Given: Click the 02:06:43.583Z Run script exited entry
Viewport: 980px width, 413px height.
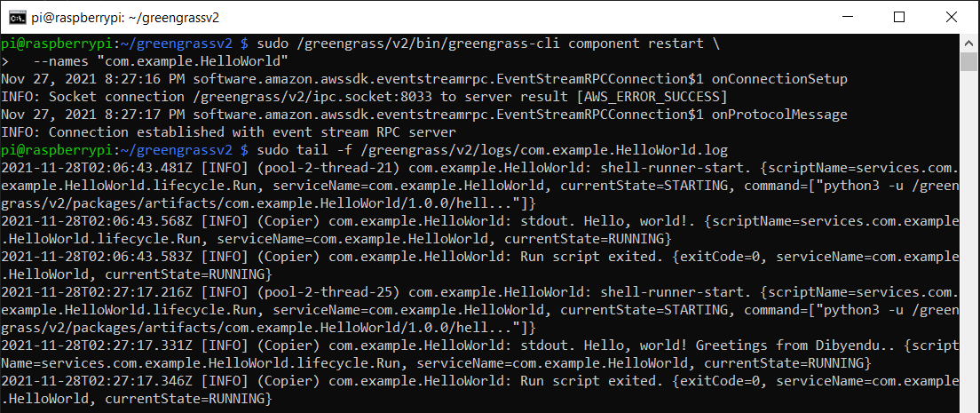Looking at the screenshot, I should [x=480, y=266].
